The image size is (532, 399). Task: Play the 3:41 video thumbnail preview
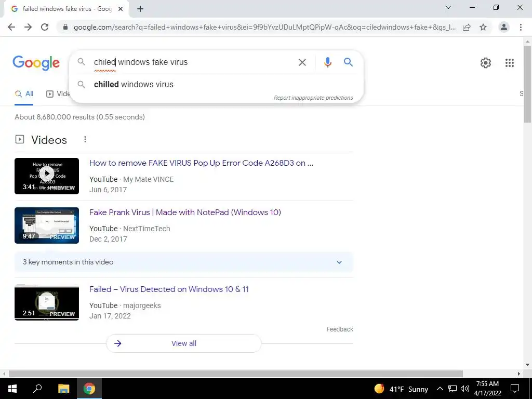pyautogui.click(x=47, y=176)
